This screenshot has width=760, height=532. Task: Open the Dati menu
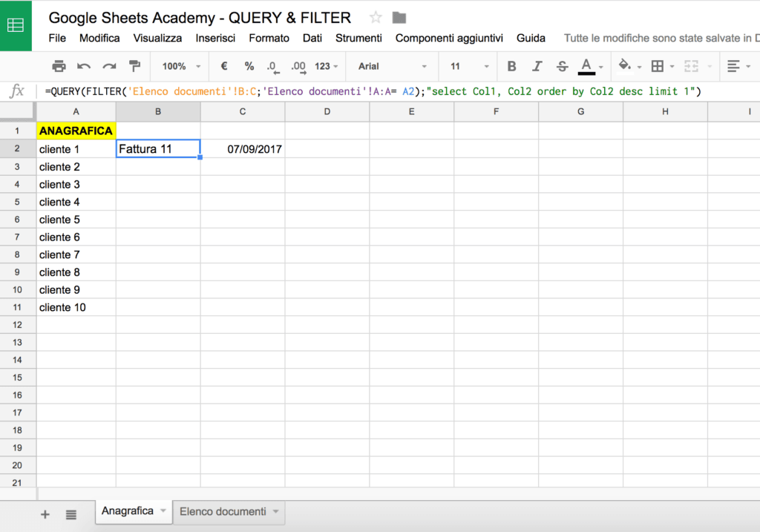tap(312, 39)
